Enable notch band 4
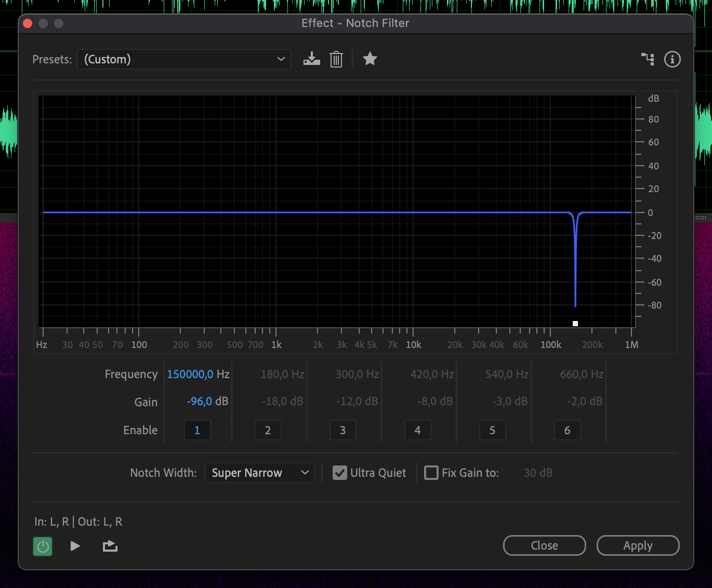712x588 pixels. coord(418,430)
